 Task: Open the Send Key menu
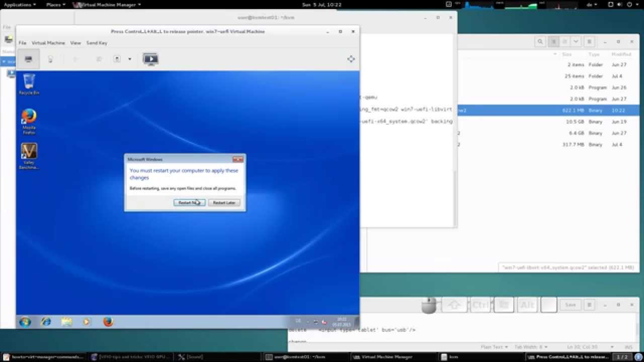point(97,43)
